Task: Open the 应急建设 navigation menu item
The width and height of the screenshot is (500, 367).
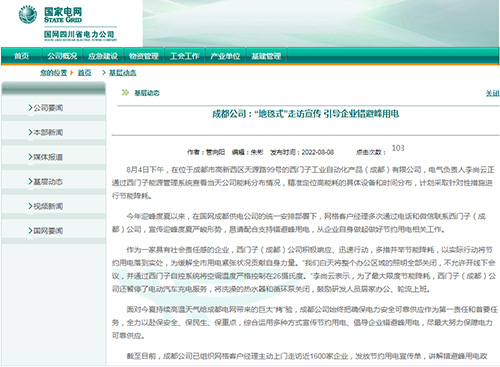Action: tap(103, 56)
